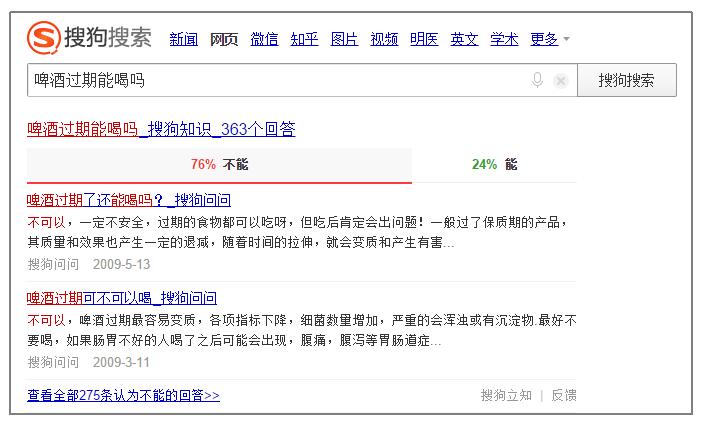The width and height of the screenshot is (705, 421).
Task: Click the date 2009-5-13
Action: pos(121,264)
